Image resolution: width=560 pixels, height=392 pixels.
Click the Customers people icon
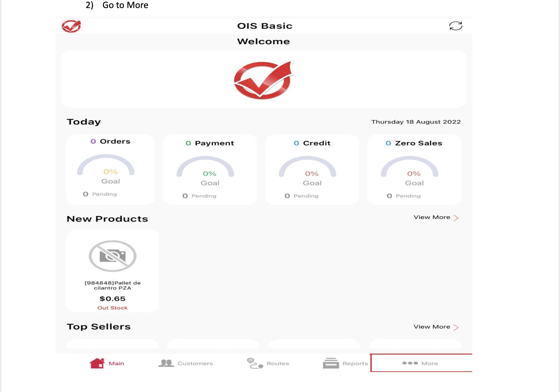166,363
